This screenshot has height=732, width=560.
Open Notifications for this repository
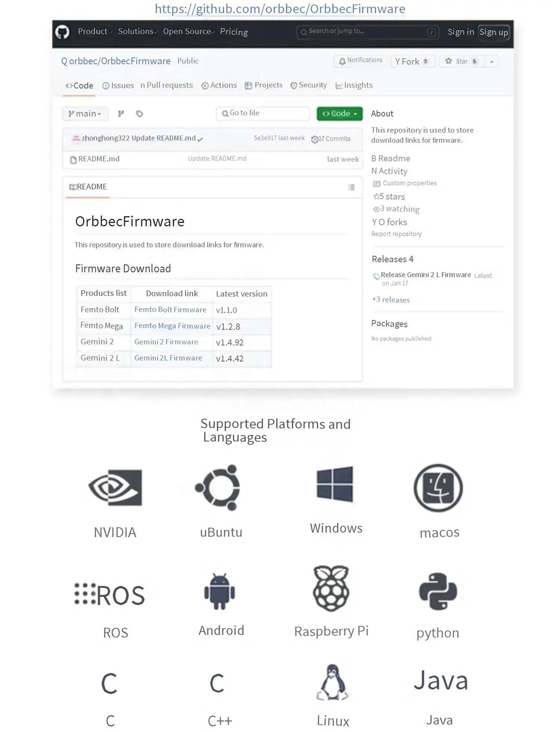pos(360,60)
